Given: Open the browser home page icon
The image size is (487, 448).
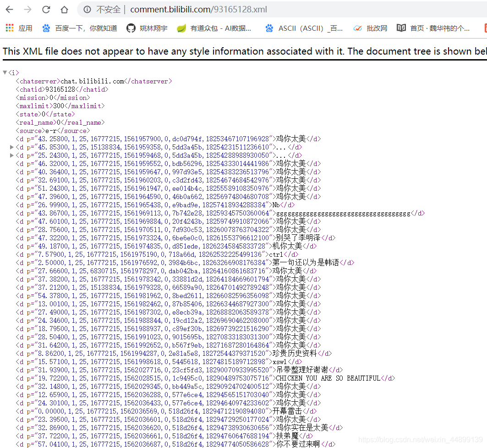Looking at the screenshot, I should [64, 10].
